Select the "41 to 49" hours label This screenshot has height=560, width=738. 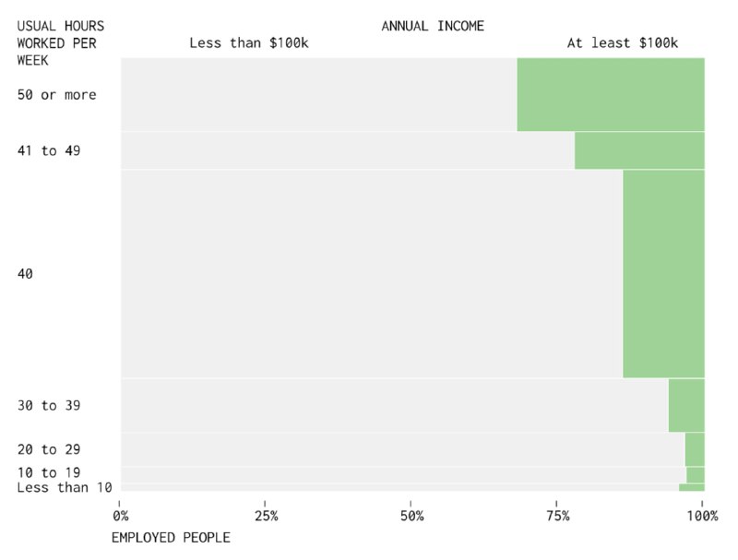click(49, 150)
